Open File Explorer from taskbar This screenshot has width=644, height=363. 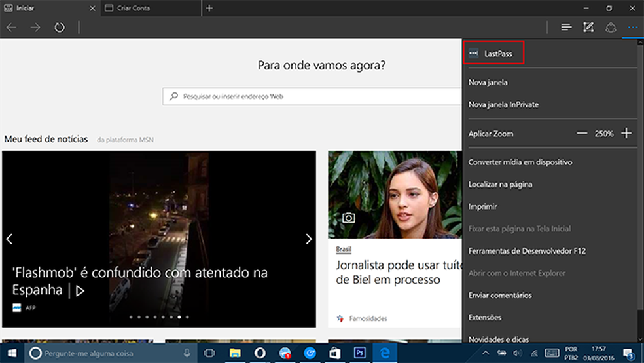pyautogui.click(x=235, y=353)
